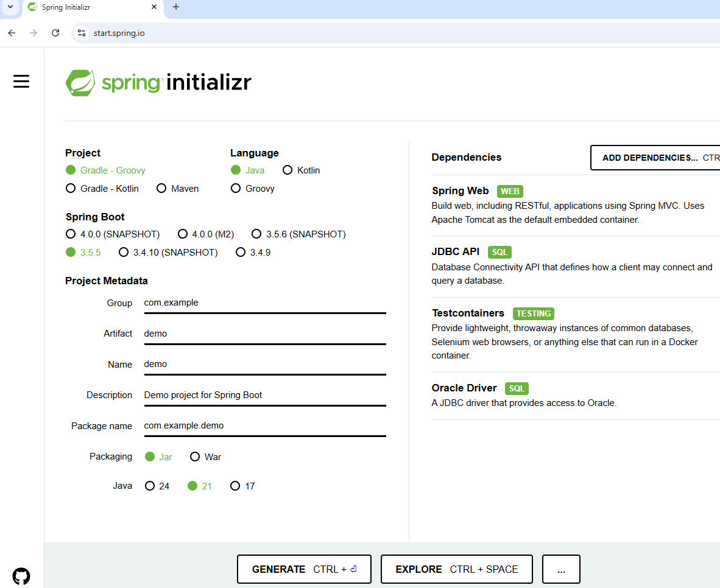Viewport: 720px width, 588px height.
Task: Select Java version 24
Action: [x=157, y=486]
